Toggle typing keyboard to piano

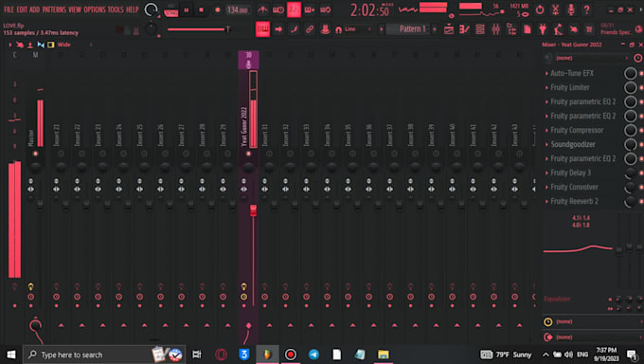pos(263,29)
